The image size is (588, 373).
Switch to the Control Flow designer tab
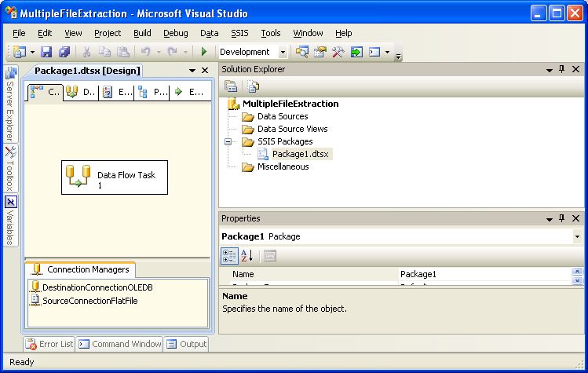(x=45, y=92)
